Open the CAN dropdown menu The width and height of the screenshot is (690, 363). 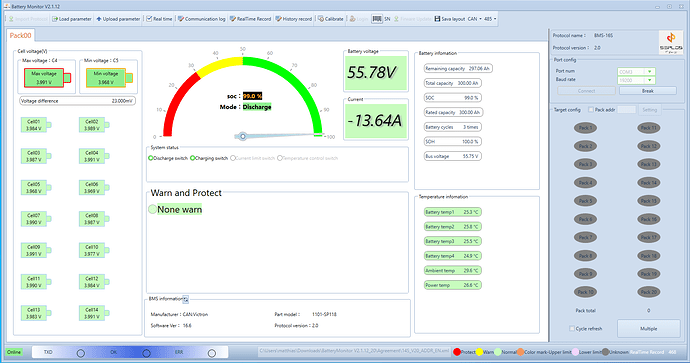click(474, 19)
